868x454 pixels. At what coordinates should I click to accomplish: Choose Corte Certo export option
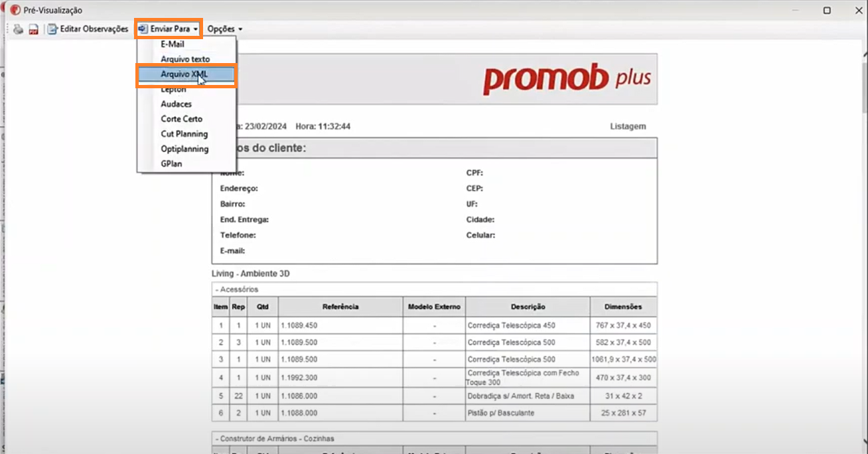tap(181, 119)
